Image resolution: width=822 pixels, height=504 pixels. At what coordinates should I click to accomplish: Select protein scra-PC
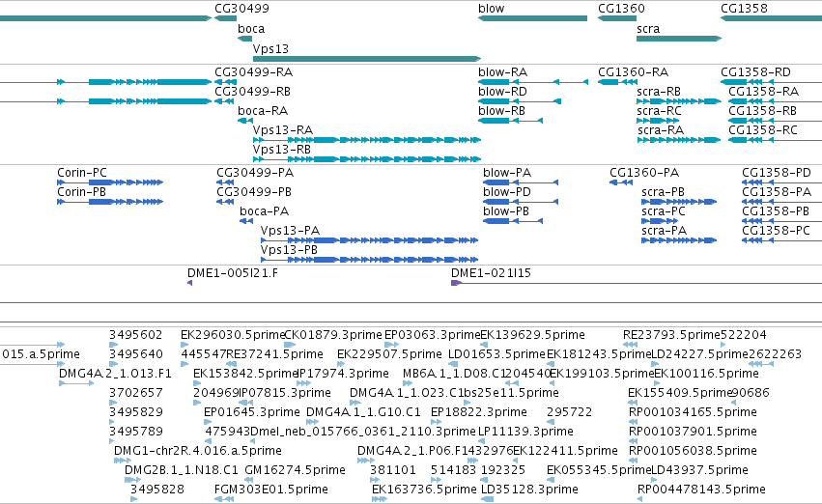click(x=660, y=221)
